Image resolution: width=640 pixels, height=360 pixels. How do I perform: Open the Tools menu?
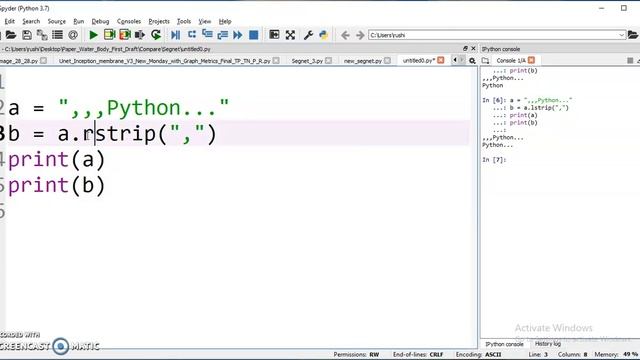(x=184, y=21)
